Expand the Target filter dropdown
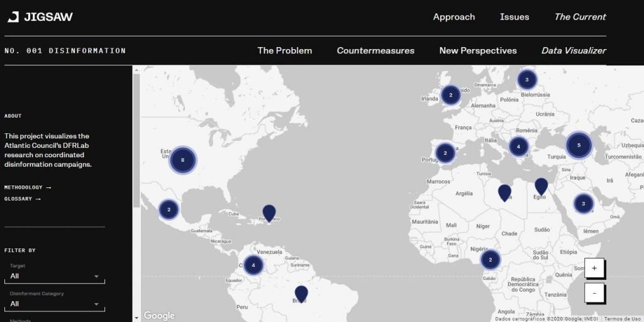 coord(55,276)
